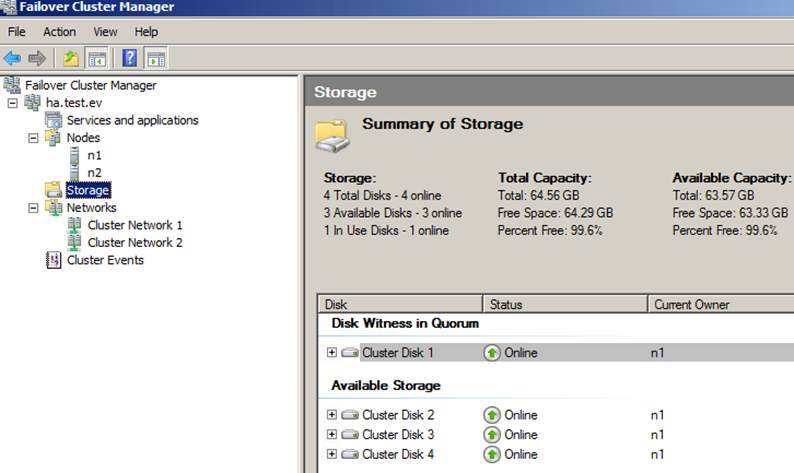The image size is (794, 473).
Task: Open the View menu
Action: click(x=105, y=32)
